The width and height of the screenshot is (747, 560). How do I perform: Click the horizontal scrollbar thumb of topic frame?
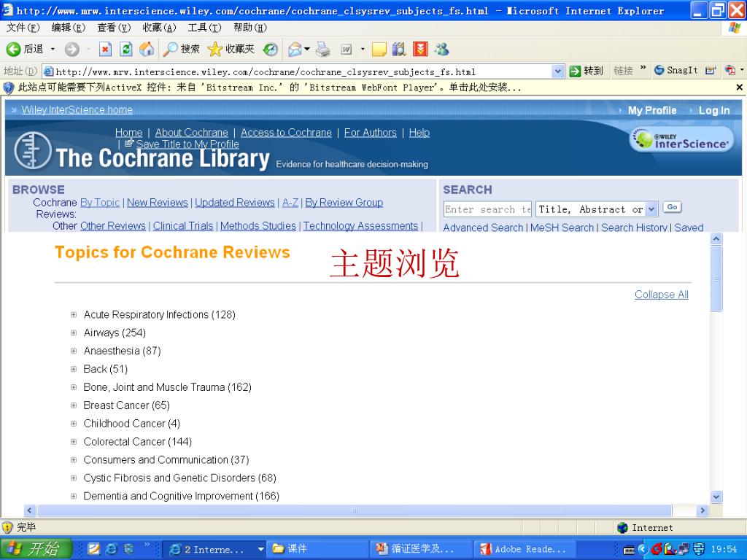coord(355,510)
